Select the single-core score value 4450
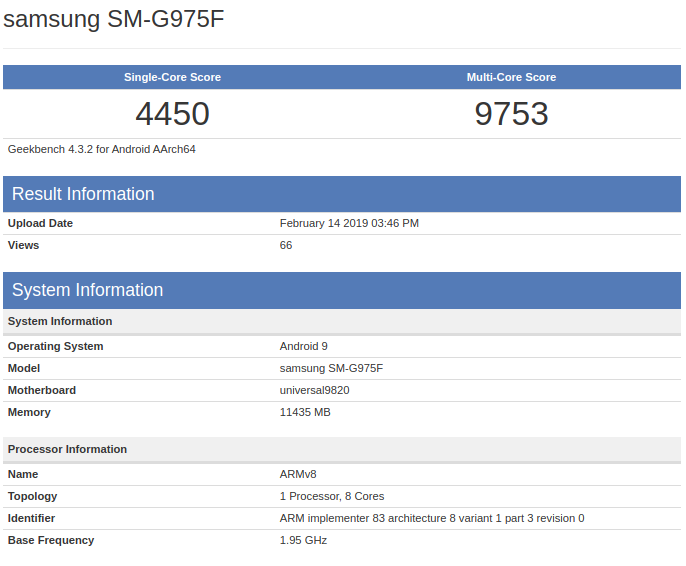This screenshot has height=566, width=686. (172, 114)
